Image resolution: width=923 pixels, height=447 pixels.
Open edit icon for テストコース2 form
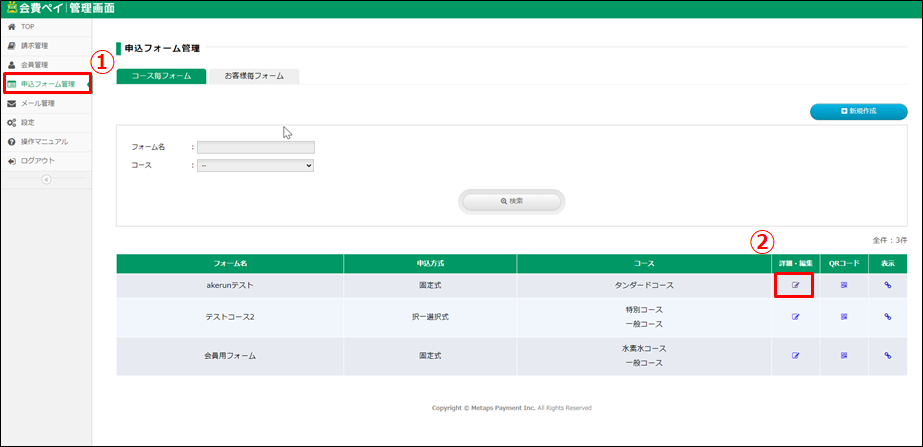796,317
